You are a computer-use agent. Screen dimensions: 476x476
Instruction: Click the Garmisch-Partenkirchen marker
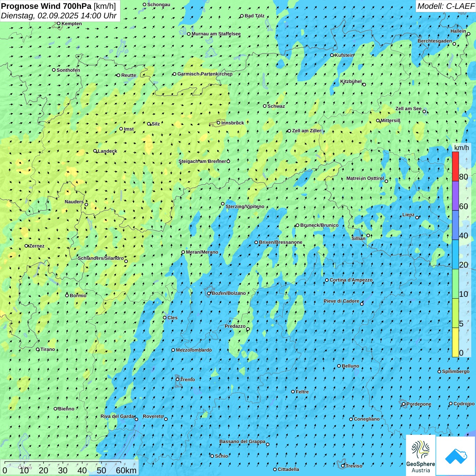coord(174,74)
